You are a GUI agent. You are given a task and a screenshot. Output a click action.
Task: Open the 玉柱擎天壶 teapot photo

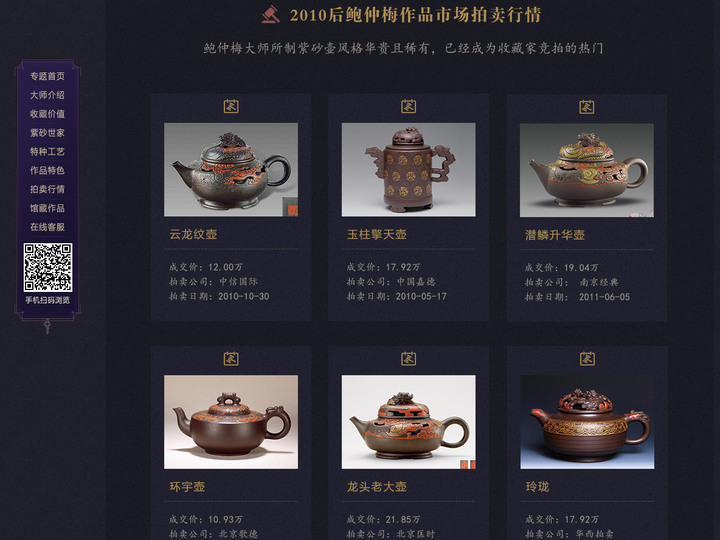409,169
